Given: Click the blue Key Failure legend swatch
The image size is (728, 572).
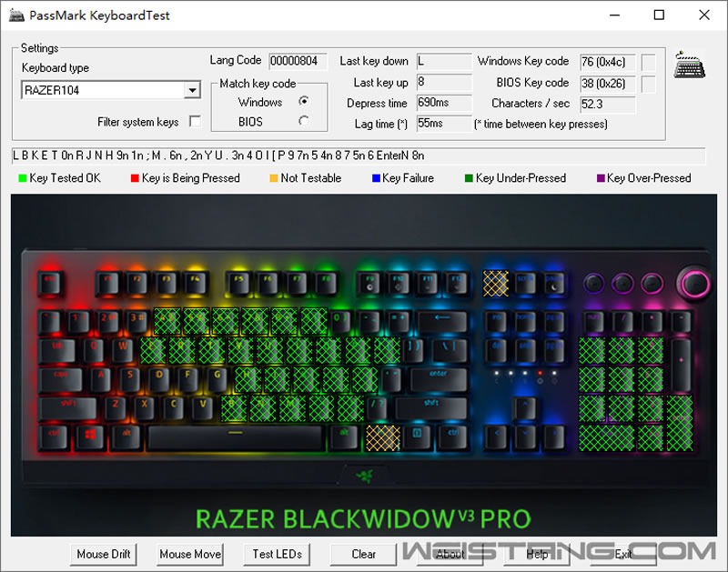Looking at the screenshot, I should point(376,178).
